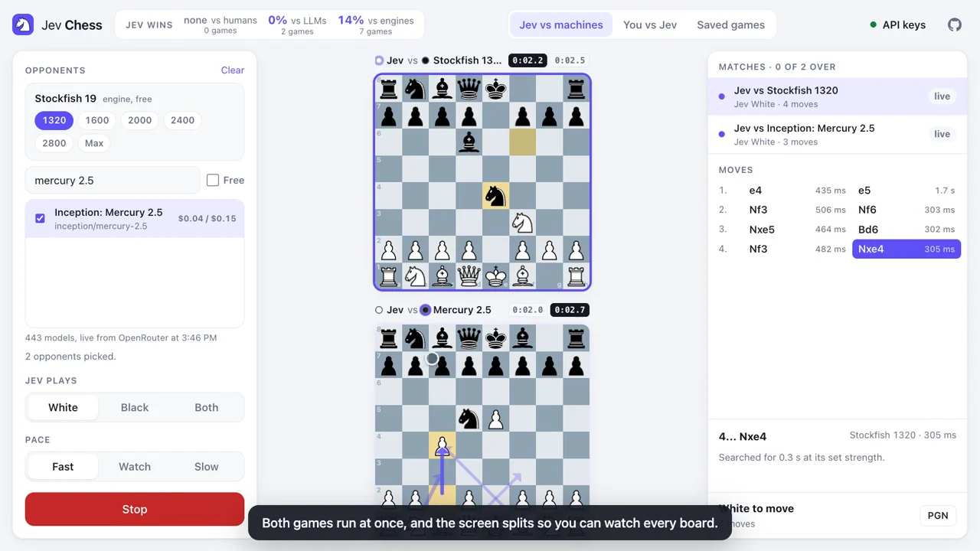Click the black rook on h8, top board
Screen dimensions: 980x551
(576, 90)
